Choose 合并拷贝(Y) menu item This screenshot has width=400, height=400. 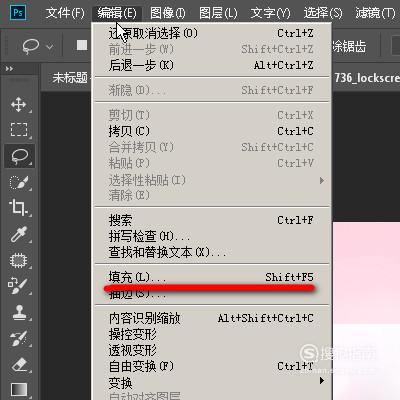point(211,147)
